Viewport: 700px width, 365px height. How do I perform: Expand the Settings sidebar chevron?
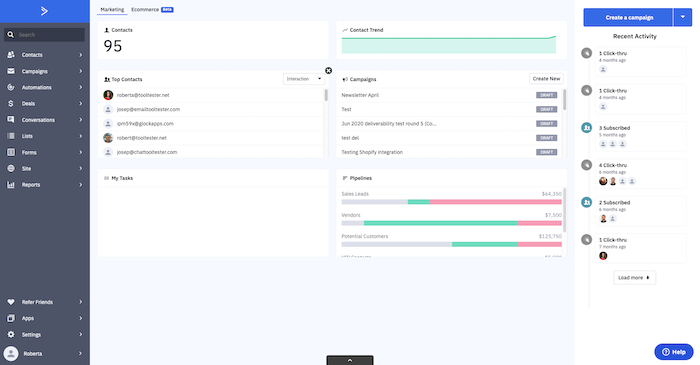tap(81, 334)
